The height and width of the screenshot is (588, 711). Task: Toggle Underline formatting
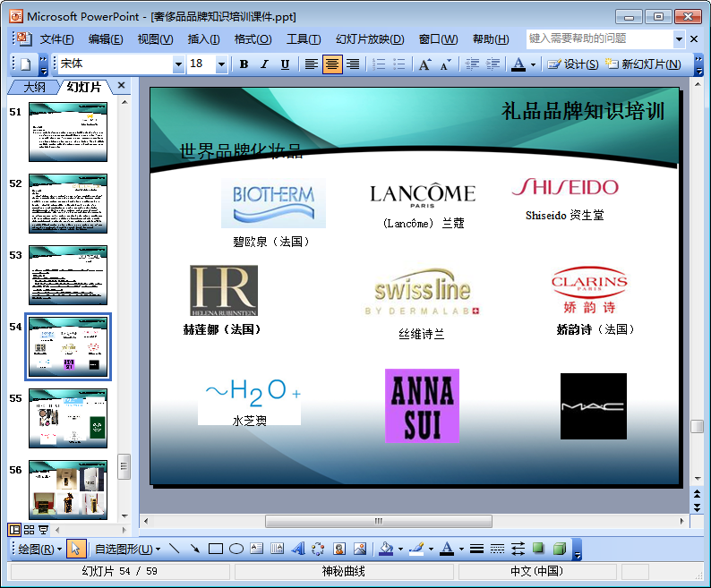[285, 64]
